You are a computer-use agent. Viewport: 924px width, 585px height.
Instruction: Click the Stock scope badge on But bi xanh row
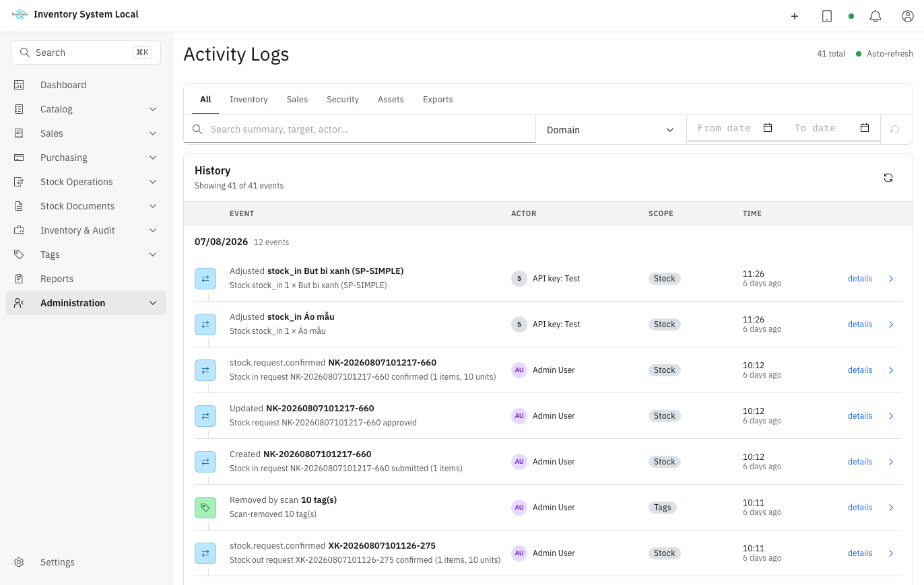[665, 279]
